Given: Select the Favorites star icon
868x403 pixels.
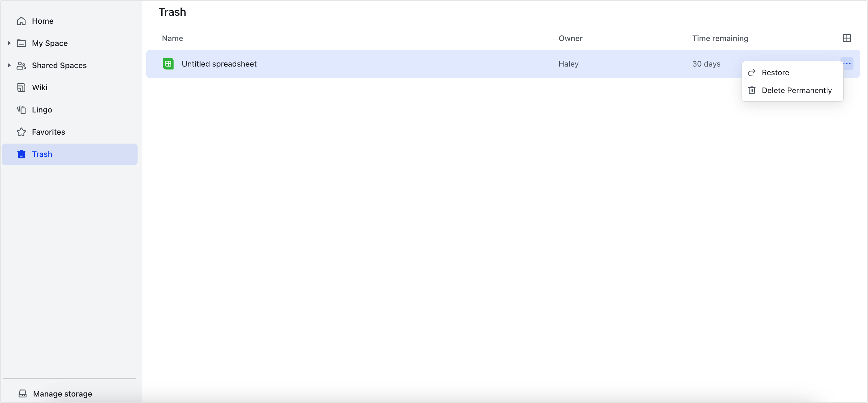Looking at the screenshot, I should click(21, 132).
